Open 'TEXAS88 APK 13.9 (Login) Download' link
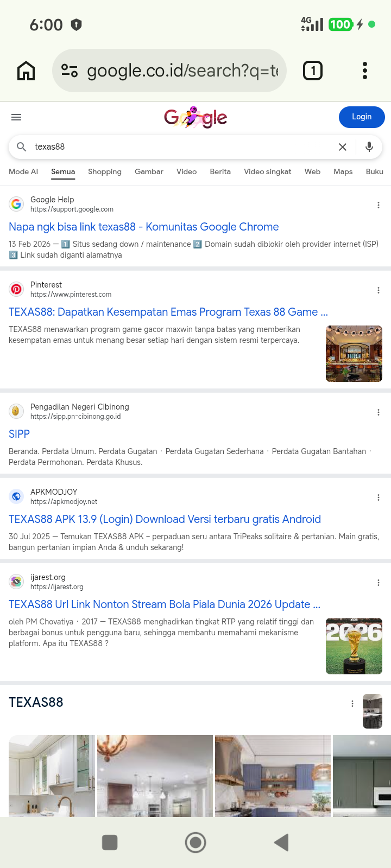 coord(165,519)
